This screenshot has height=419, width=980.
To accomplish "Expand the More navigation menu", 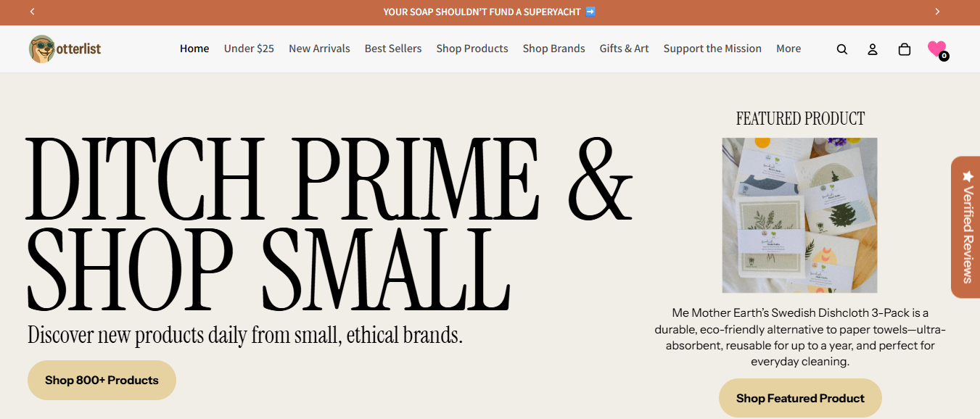I will 788,49.
